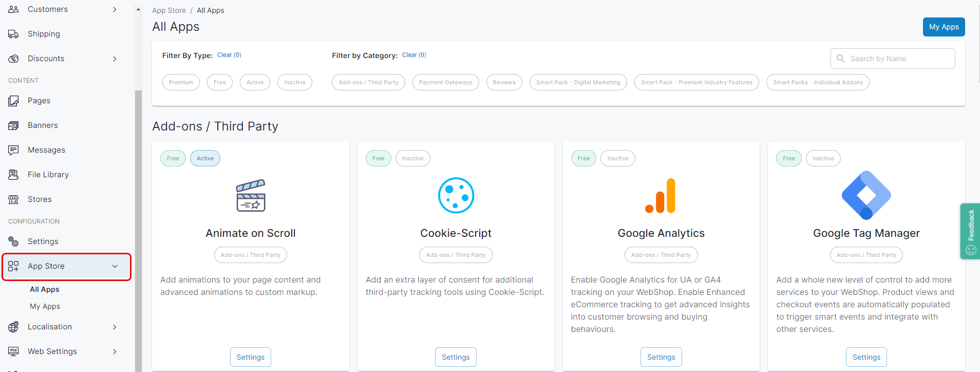The image size is (980, 372).
Task: Click the Google Tag Manager logo
Action: [866, 195]
